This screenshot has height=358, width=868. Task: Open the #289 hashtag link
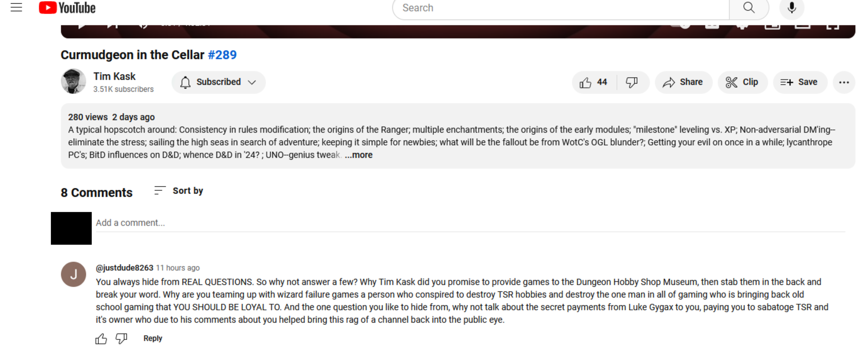[222, 55]
